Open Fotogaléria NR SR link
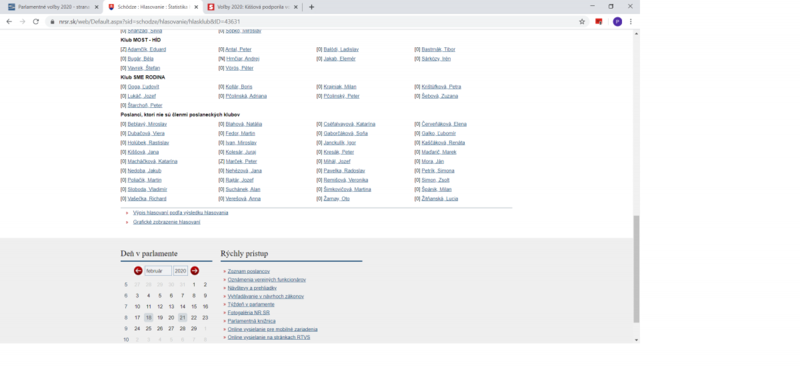The height and width of the screenshot is (373, 800). 248,312
